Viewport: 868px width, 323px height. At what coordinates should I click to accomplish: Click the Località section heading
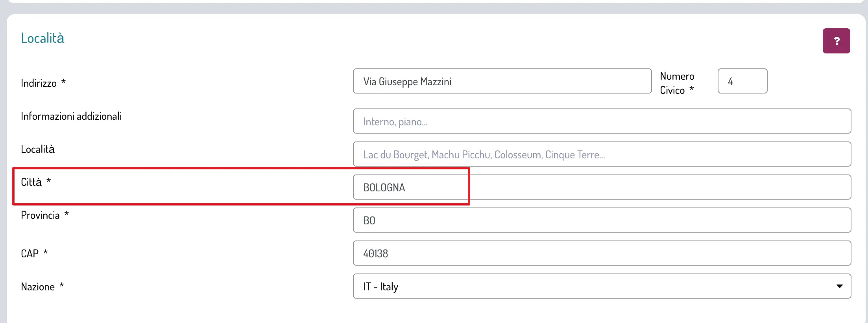click(x=42, y=38)
